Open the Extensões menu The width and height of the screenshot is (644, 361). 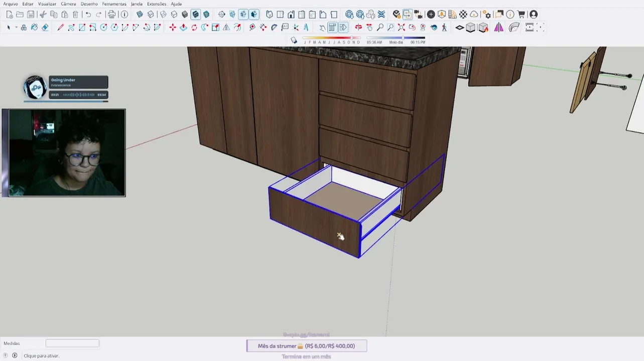pos(157,4)
